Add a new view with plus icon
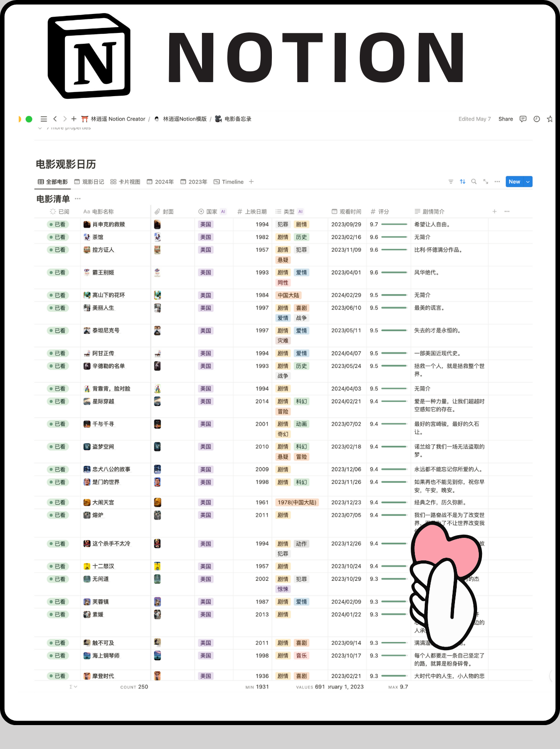This screenshot has width=560, height=749. tap(252, 182)
